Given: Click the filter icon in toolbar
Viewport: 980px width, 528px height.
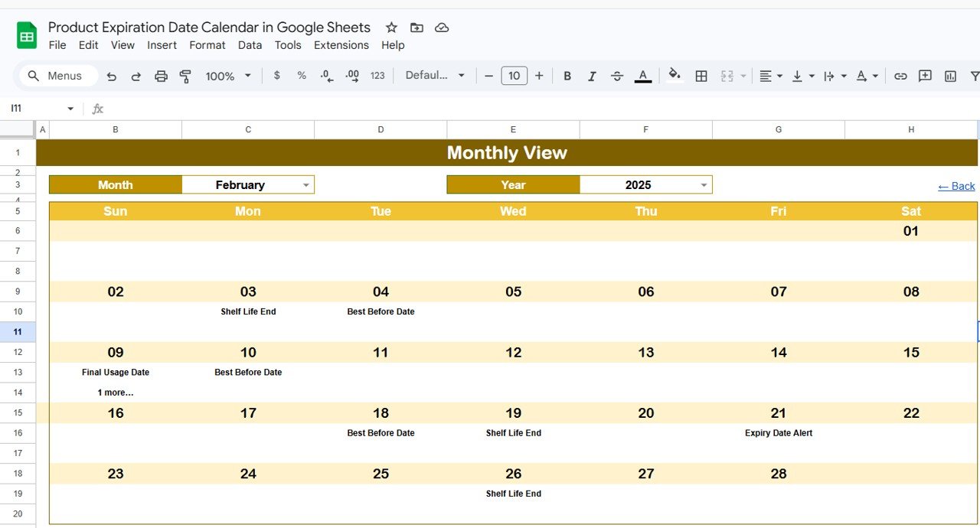Looking at the screenshot, I should (x=975, y=76).
